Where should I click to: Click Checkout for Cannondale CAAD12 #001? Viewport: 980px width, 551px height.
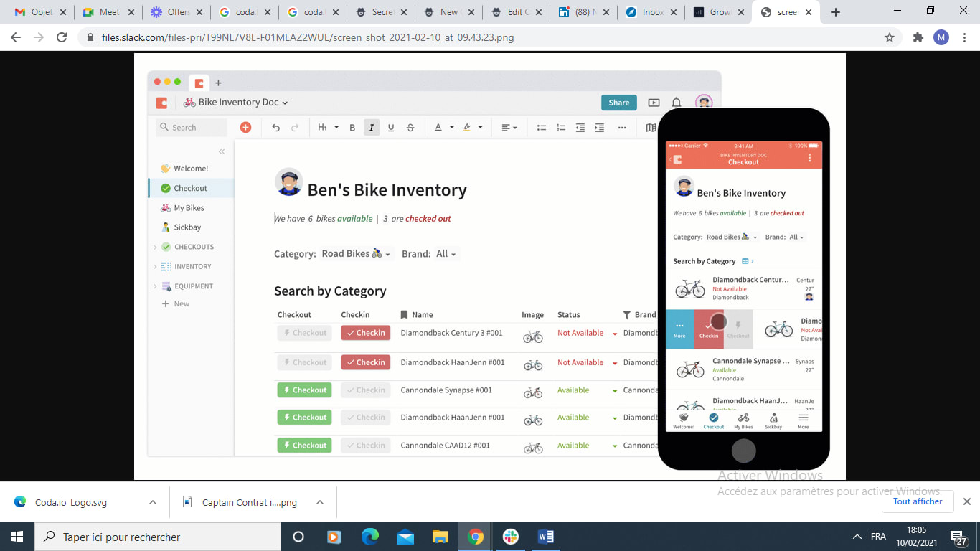click(x=304, y=446)
